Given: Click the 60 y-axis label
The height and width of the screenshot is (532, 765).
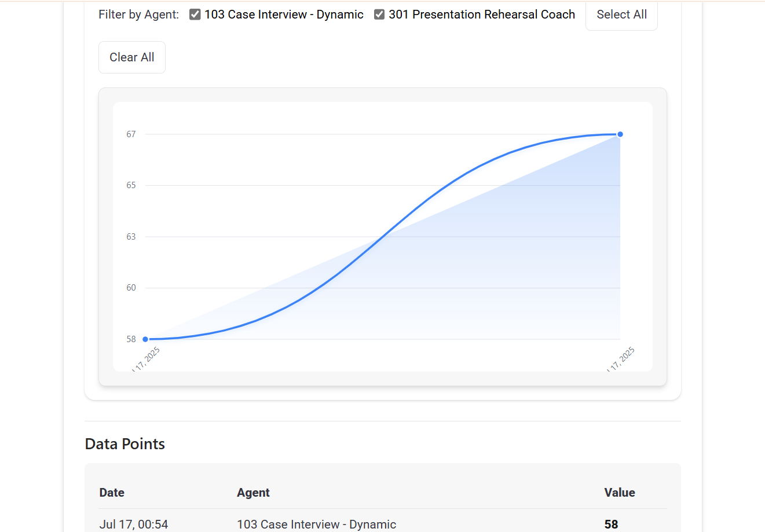Looking at the screenshot, I should coord(131,288).
